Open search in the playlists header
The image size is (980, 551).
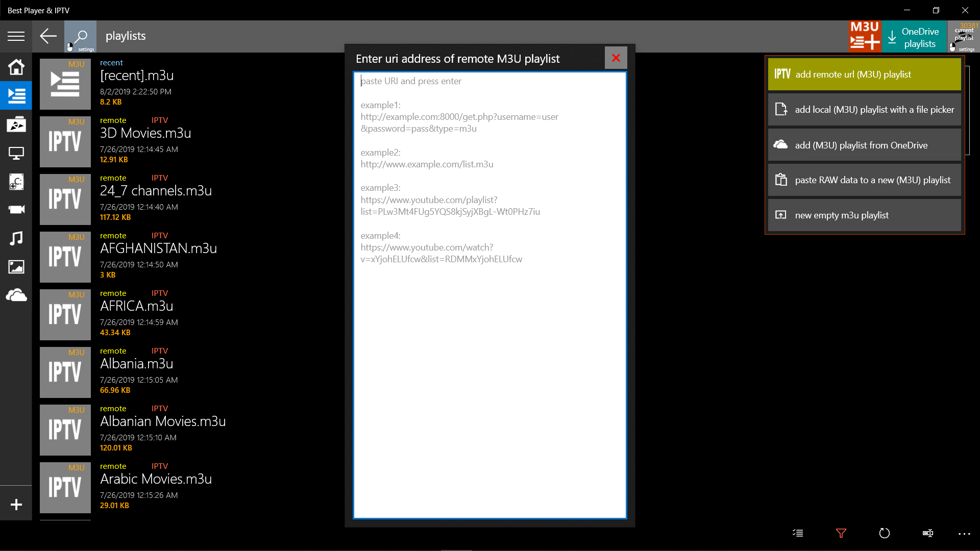[80, 36]
